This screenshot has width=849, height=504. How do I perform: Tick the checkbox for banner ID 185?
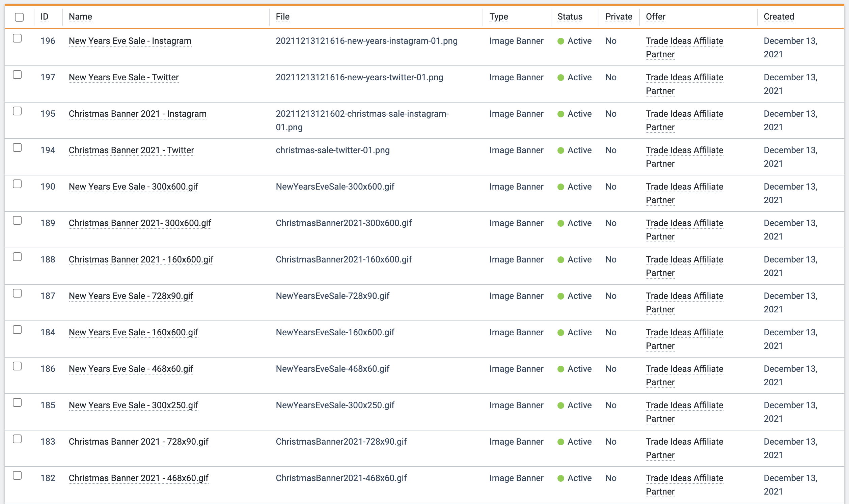17,402
